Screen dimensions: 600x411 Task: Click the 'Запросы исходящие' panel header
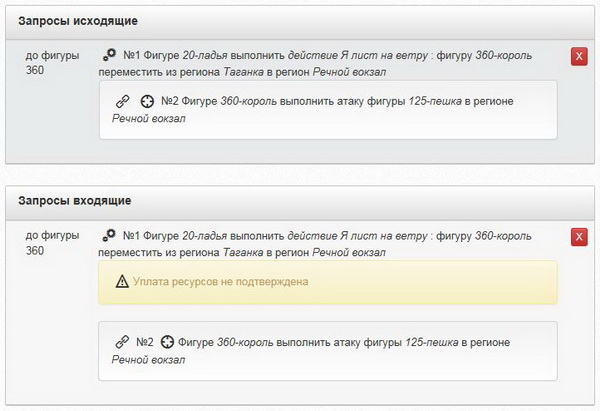click(x=78, y=20)
